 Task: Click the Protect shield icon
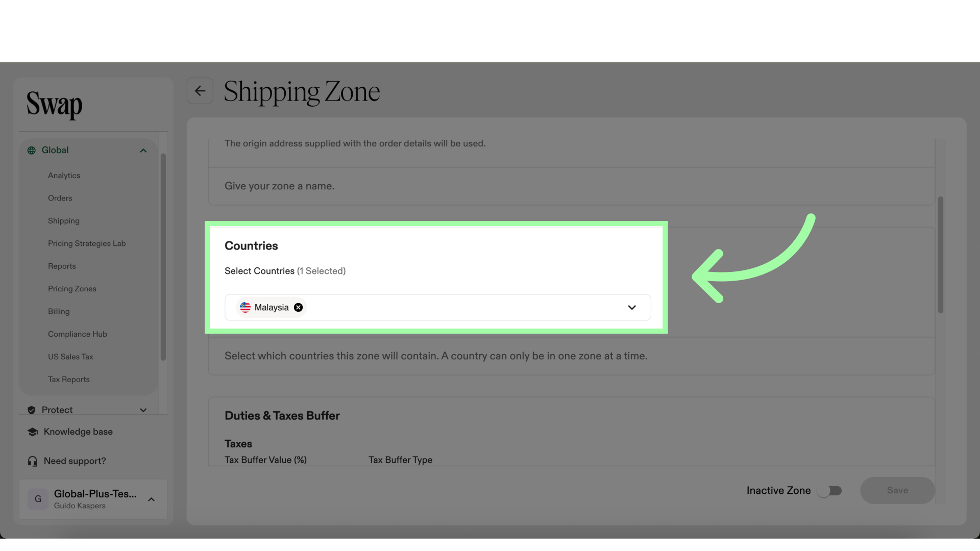coord(32,410)
